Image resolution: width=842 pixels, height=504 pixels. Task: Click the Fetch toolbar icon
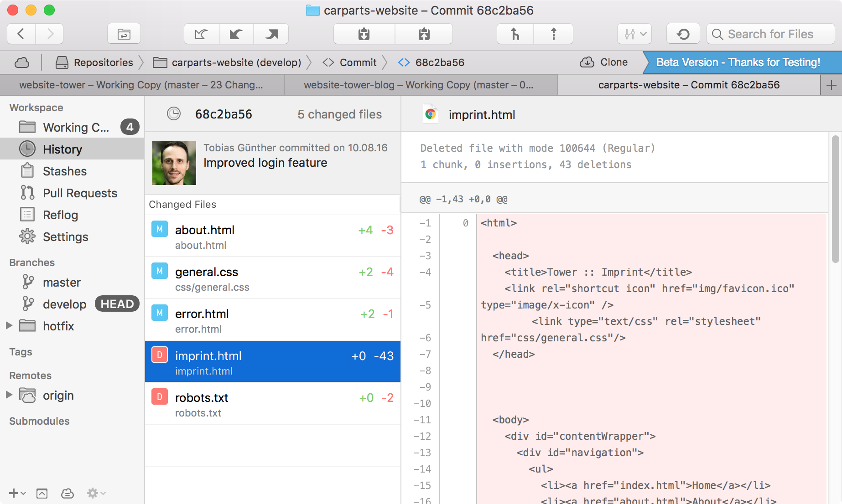point(201,34)
